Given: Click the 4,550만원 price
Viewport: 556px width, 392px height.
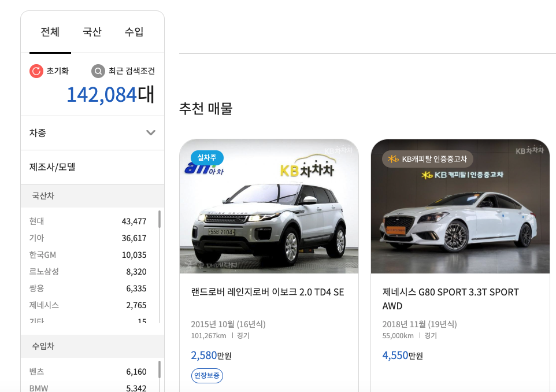Looking at the screenshot, I should [x=402, y=356].
